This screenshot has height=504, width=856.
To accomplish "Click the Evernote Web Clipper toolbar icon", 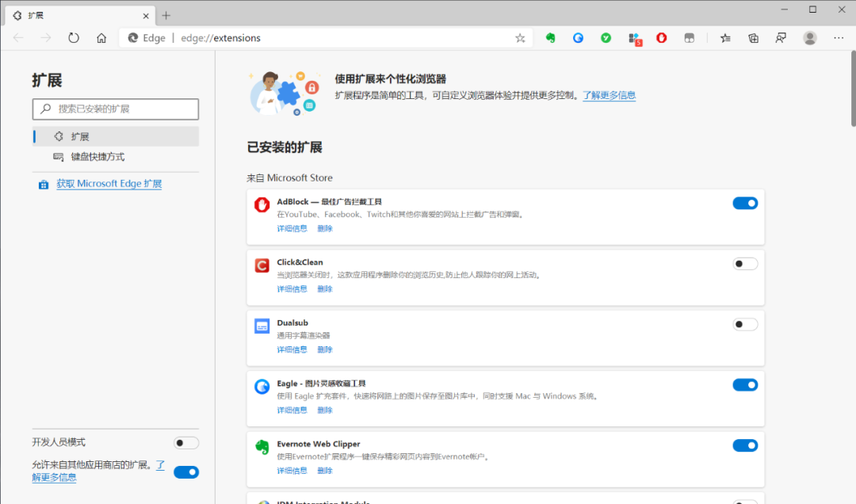I will tap(550, 37).
